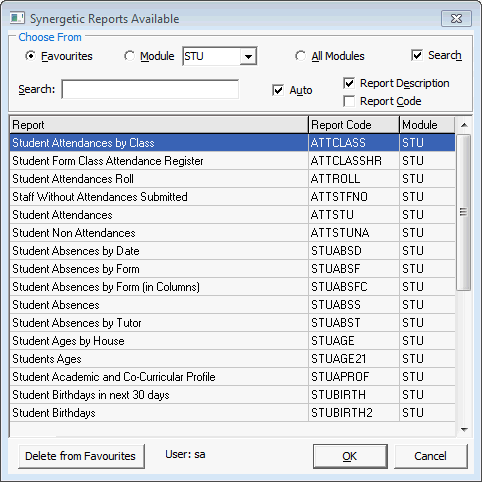Tick the Report Code checkbox
The image size is (482, 482).
(x=349, y=101)
